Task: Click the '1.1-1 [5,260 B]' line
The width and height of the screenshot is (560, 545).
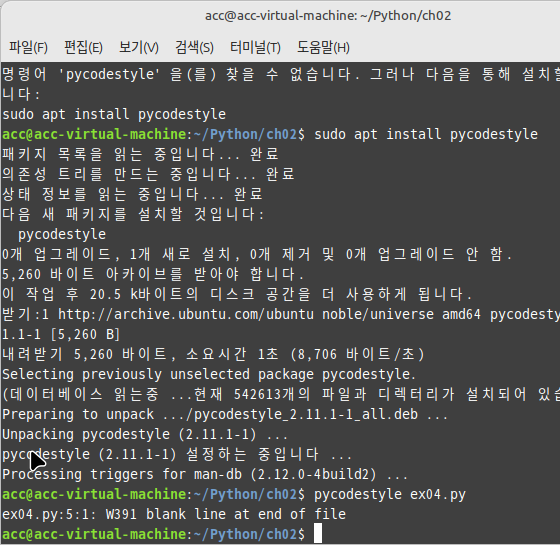Action: tap(61, 334)
